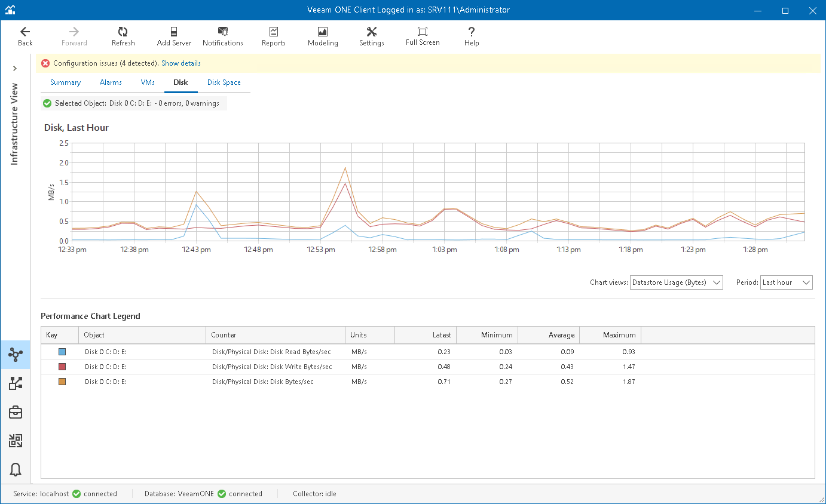
Task: Click the minimum value 0.27
Action: pyautogui.click(x=504, y=382)
